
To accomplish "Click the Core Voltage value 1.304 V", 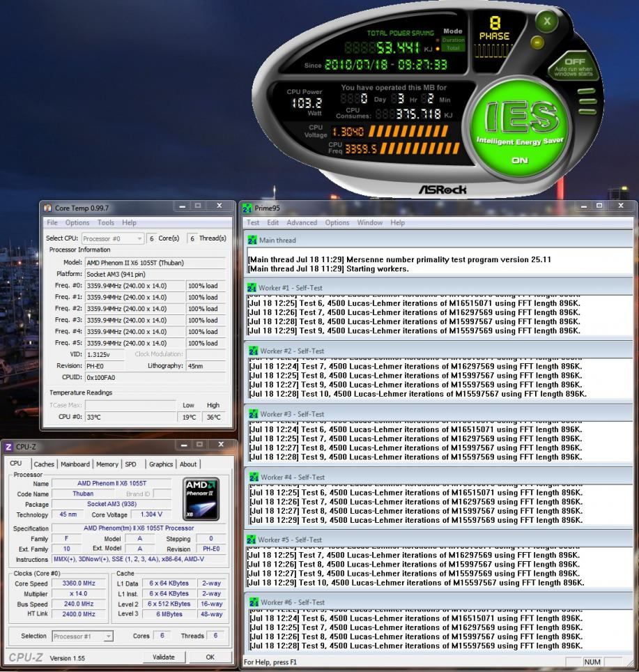I will tap(151, 514).
